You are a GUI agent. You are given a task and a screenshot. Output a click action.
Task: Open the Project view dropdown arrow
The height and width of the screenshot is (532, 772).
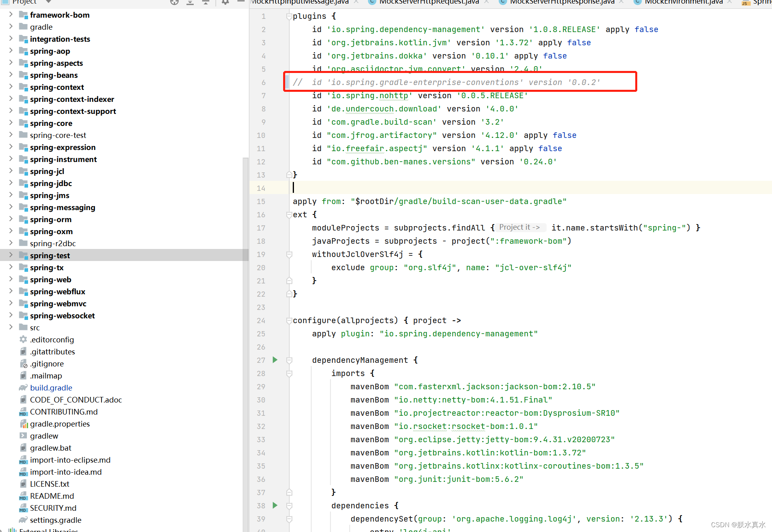coord(49,2)
